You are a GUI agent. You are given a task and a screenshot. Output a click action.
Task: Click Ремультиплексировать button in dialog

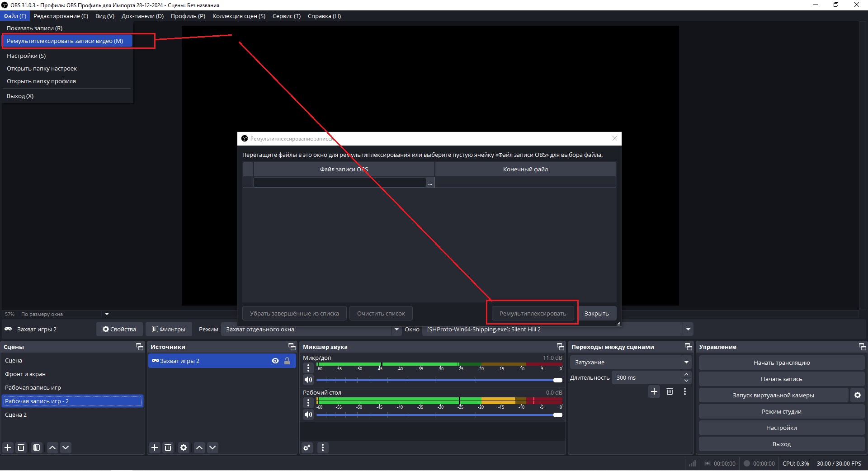tap(533, 313)
